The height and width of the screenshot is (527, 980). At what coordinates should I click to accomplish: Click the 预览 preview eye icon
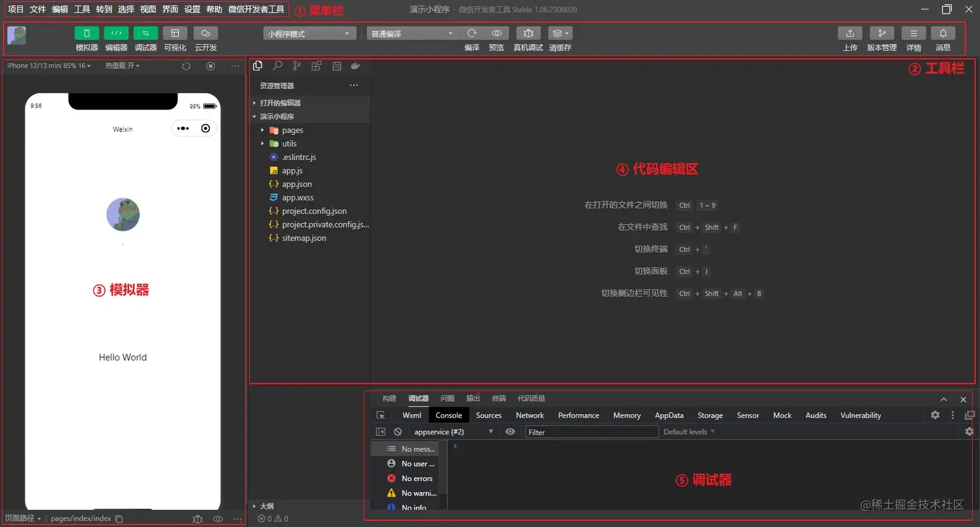click(496, 33)
